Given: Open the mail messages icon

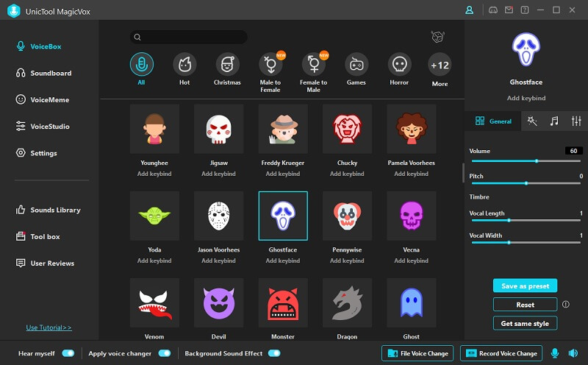Looking at the screenshot, I should (x=509, y=10).
